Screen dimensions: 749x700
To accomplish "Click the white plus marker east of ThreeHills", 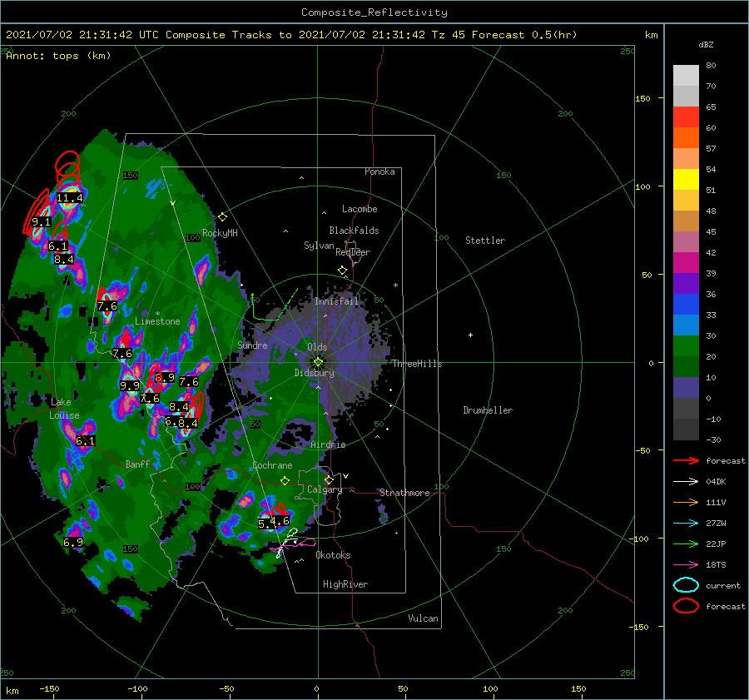I will tap(470, 335).
